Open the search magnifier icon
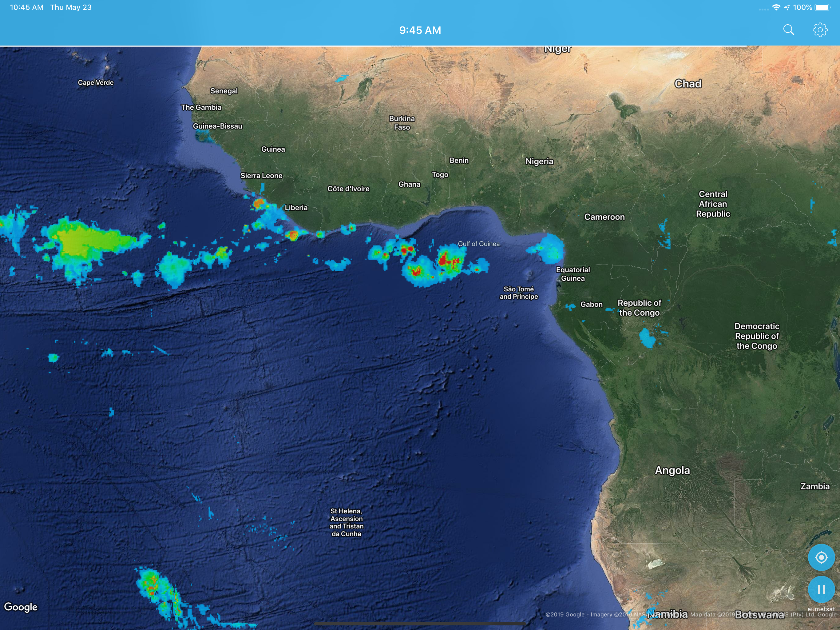This screenshot has height=630, width=840. (x=788, y=30)
